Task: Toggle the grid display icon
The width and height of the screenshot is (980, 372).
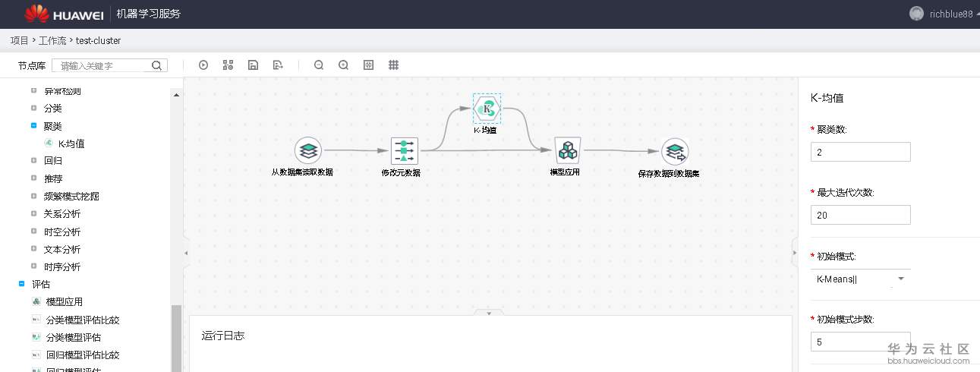Action: point(394,65)
